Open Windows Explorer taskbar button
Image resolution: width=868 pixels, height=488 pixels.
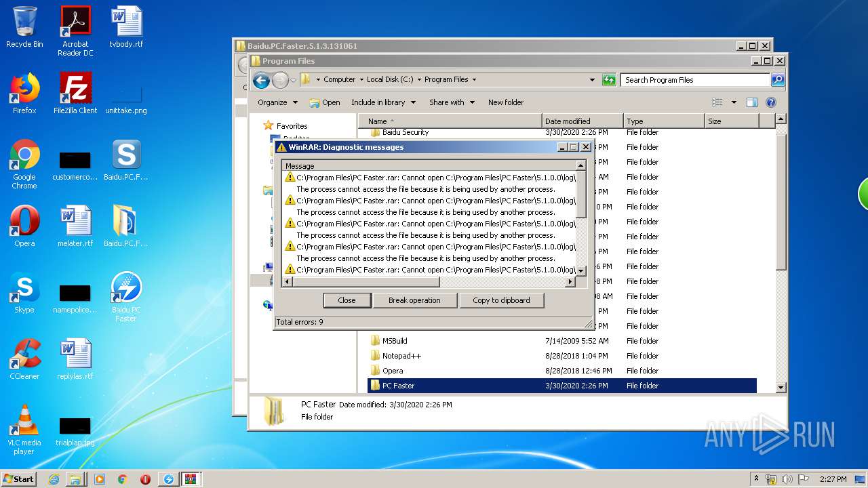click(75, 479)
